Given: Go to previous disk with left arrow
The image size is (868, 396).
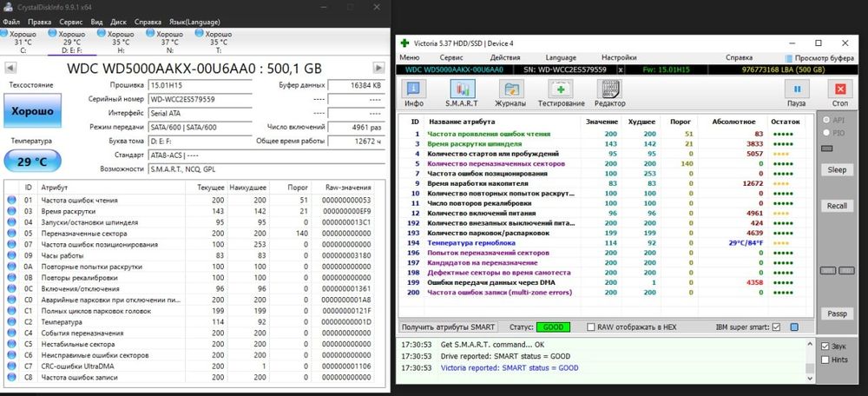Looking at the screenshot, I should (10, 68).
